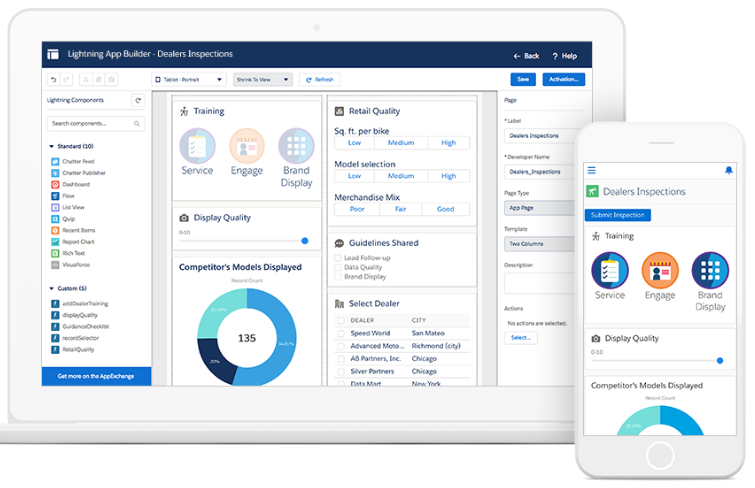The width and height of the screenshot is (755, 488).
Task: Click the donut chart center value 135
Action: (x=247, y=338)
